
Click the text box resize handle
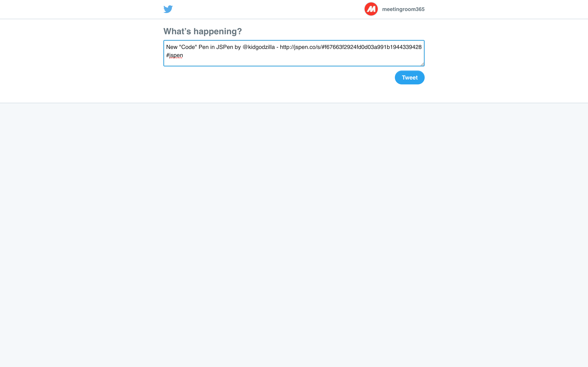422,64
